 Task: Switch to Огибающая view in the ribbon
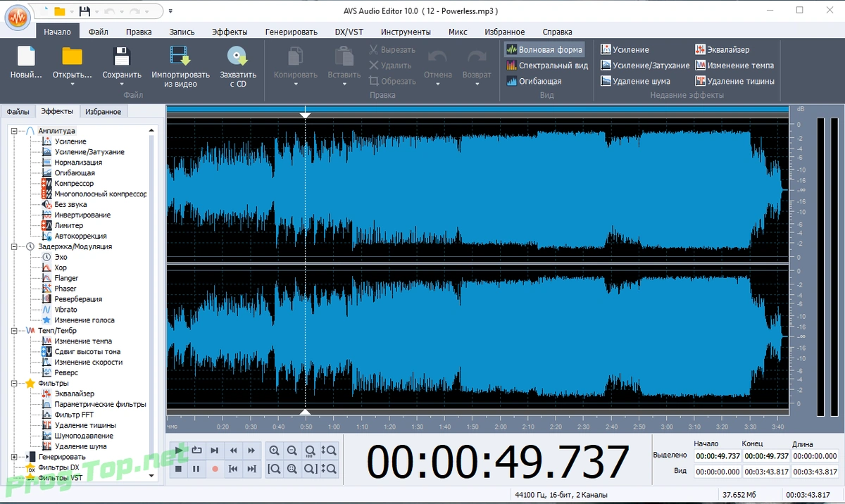click(x=534, y=81)
